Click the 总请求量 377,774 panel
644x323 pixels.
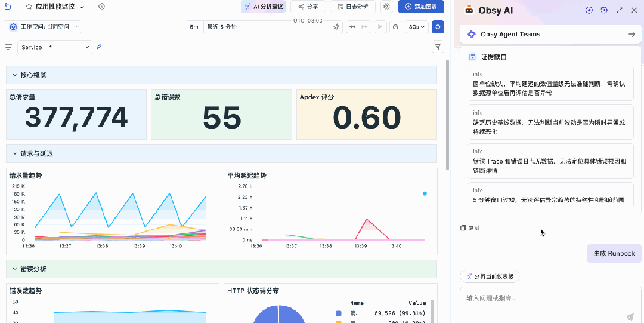(x=76, y=114)
